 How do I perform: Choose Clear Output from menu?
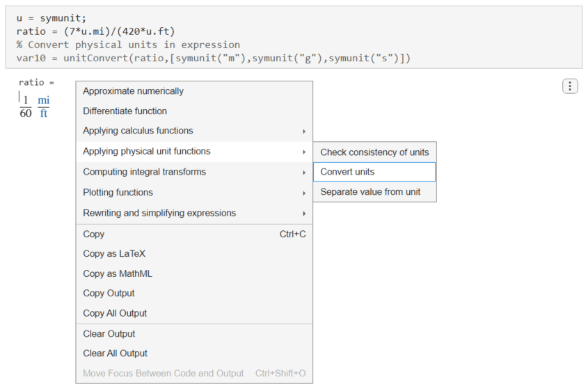point(109,334)
